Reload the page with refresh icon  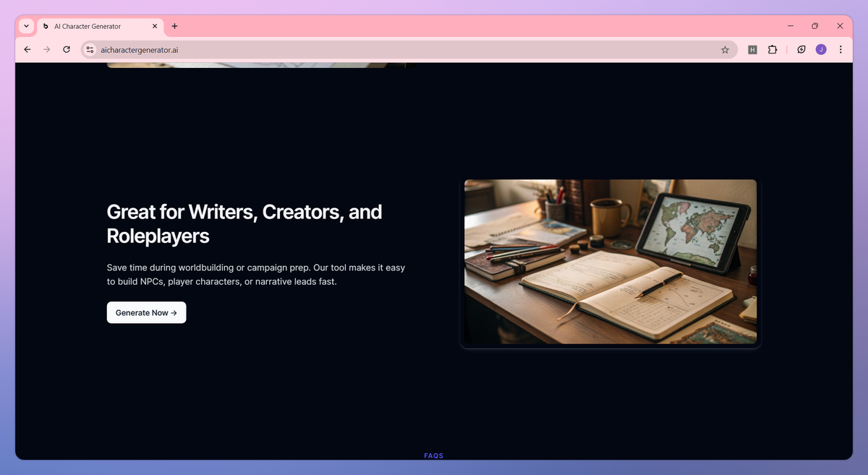pyautogui.click(x=67, y=50)
